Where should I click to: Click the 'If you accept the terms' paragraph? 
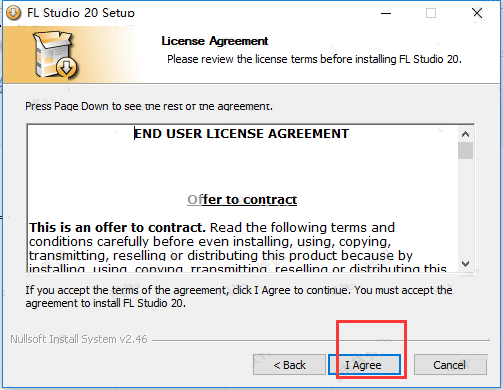[239, 296]
